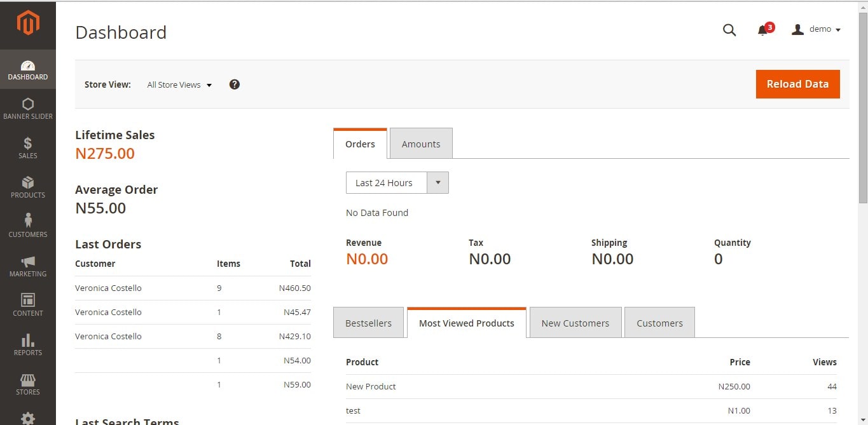Open the Dashboard sidebar item
This screenshot has height=425, width=868.
pyautogui.click(x=28, y=70)
